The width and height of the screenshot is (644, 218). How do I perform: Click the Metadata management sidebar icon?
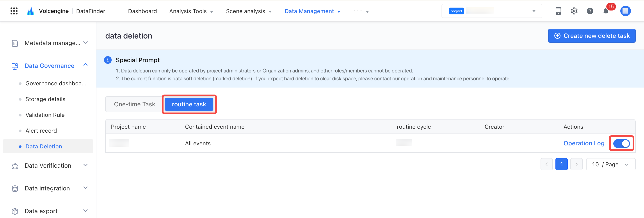[15, 43]
